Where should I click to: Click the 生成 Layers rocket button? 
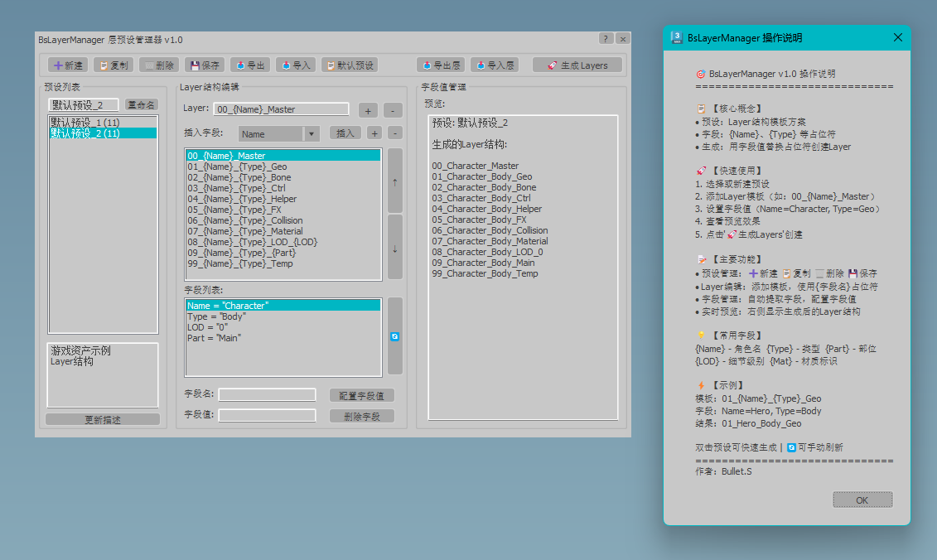click(577, 65)
